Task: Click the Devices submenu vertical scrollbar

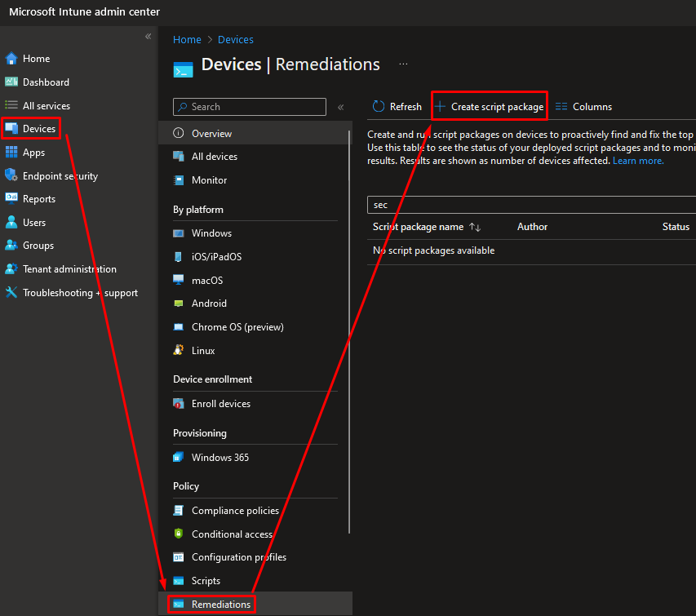Action: [x=349, y=332]
